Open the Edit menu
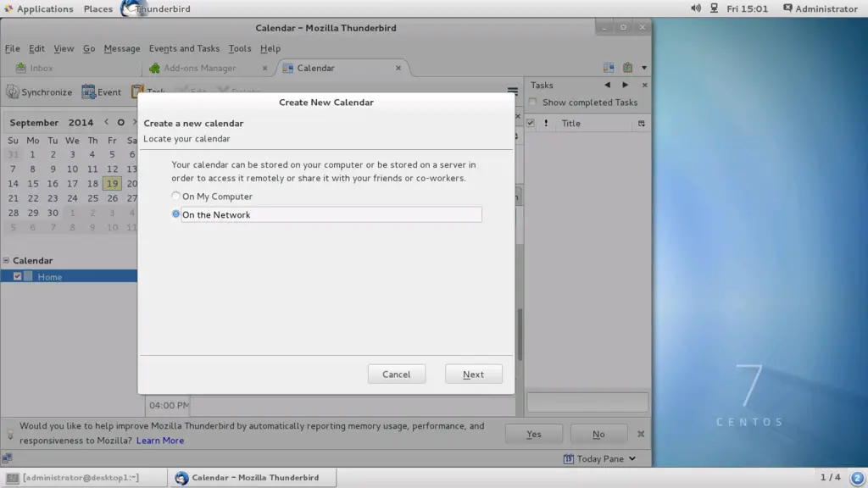 coord(36,48)
